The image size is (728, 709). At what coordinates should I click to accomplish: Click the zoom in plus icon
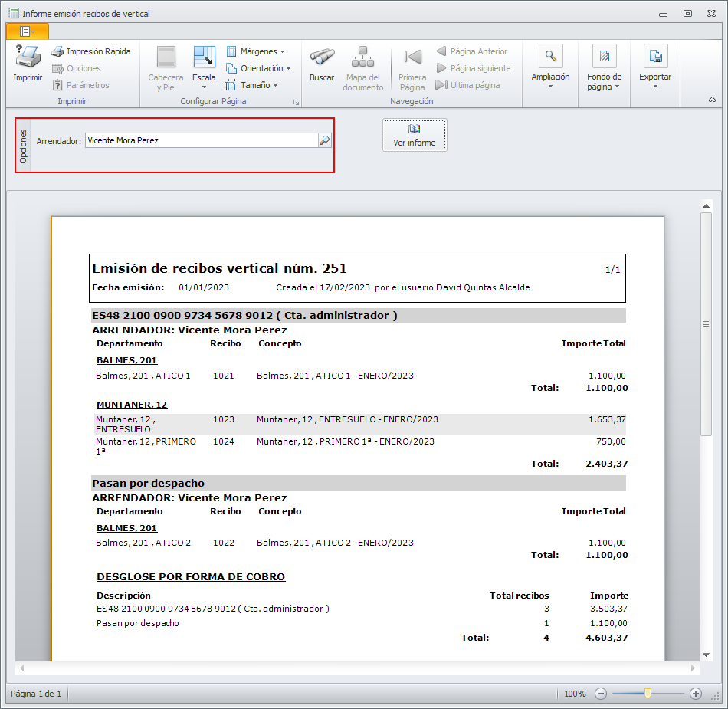(696, 694)
